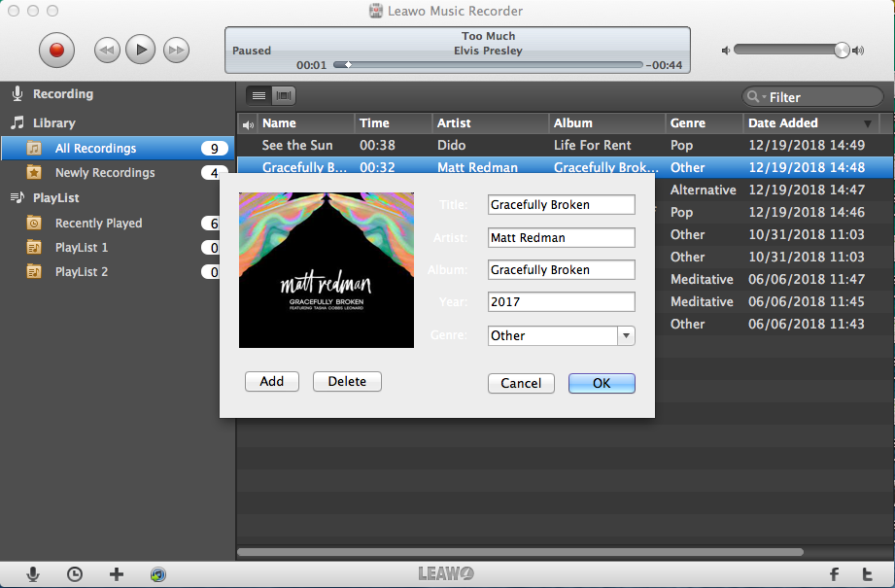The image size is (895, 588).
Task: Open audio source via bottom microphone icon
Action: (x=33, y=574)
